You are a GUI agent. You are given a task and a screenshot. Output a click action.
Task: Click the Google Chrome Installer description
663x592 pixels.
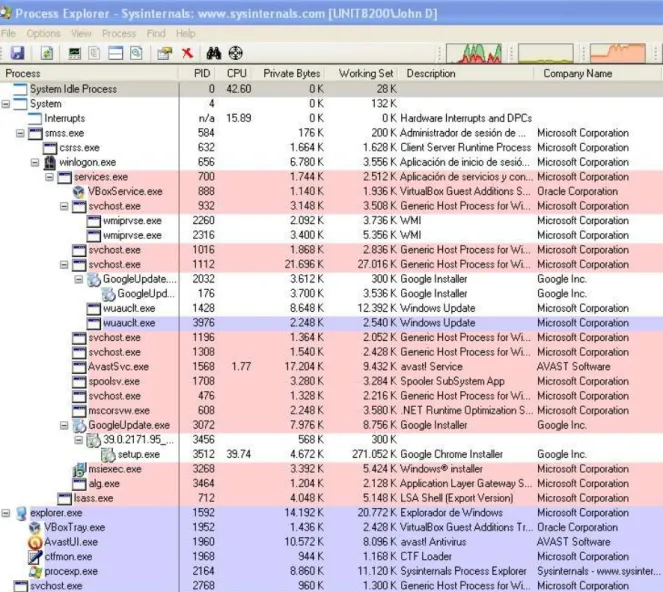452,455
